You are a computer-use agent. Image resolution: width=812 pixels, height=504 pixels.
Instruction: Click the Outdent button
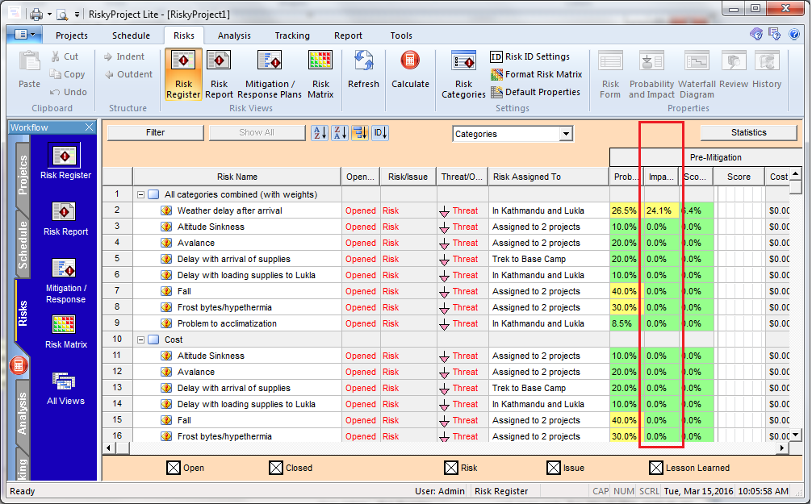click(128, 74)
